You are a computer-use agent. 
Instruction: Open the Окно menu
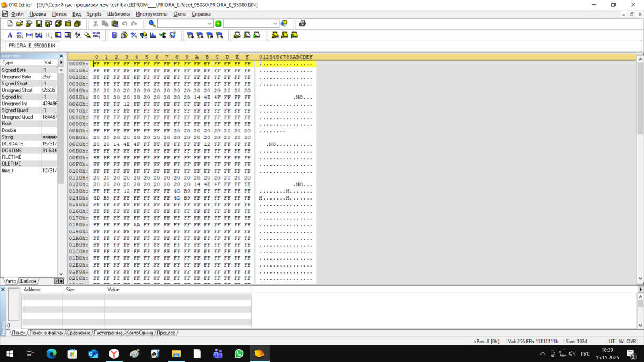point(180,14)
